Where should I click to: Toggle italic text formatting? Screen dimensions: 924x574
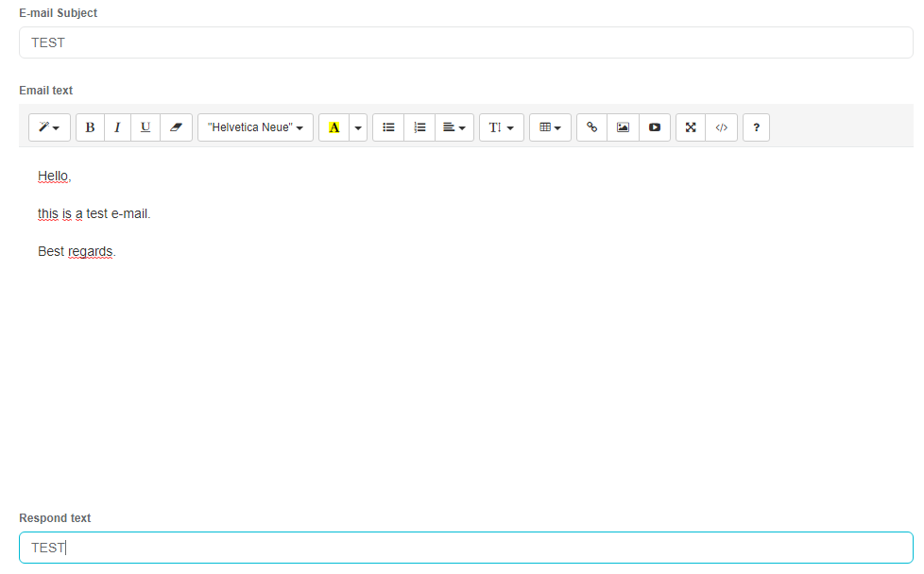tap(117, 127)
